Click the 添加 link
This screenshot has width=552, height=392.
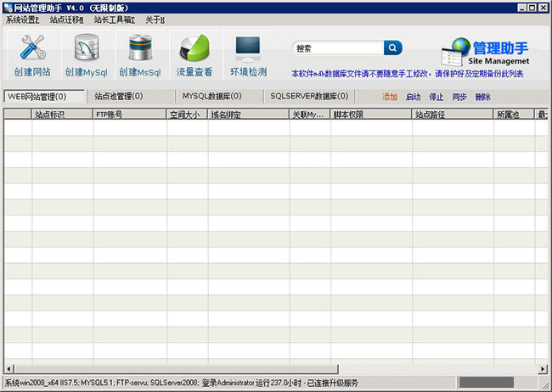click(x=390, y=98)
